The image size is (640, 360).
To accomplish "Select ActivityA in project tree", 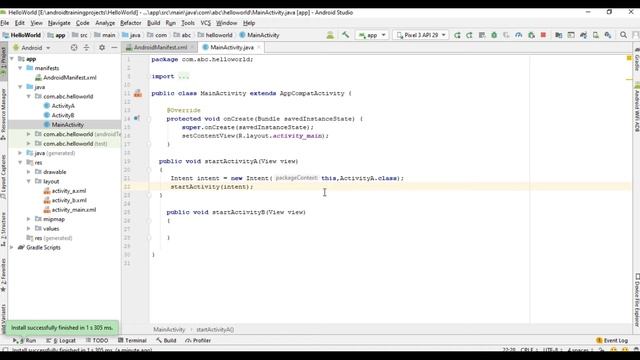I will (x=63, y=106).
